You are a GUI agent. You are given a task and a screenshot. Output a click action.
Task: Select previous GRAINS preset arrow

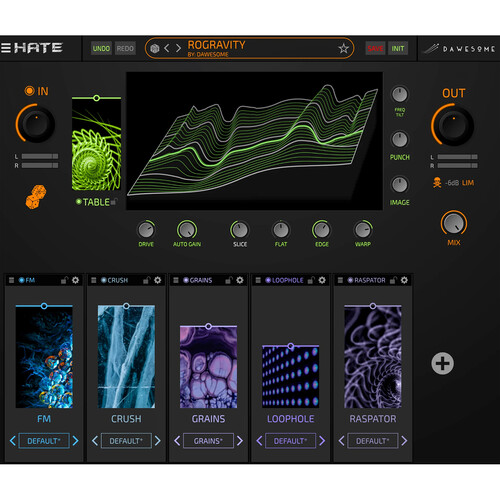(x=177, y=441)
